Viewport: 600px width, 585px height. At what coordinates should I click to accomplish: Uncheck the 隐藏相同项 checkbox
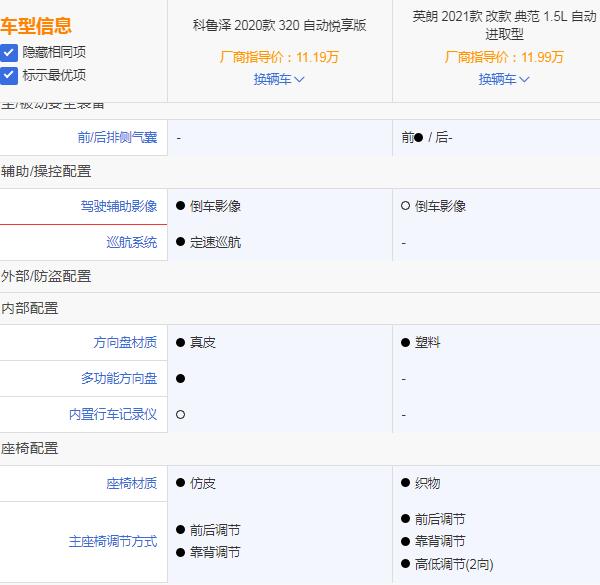pos(9,53)
